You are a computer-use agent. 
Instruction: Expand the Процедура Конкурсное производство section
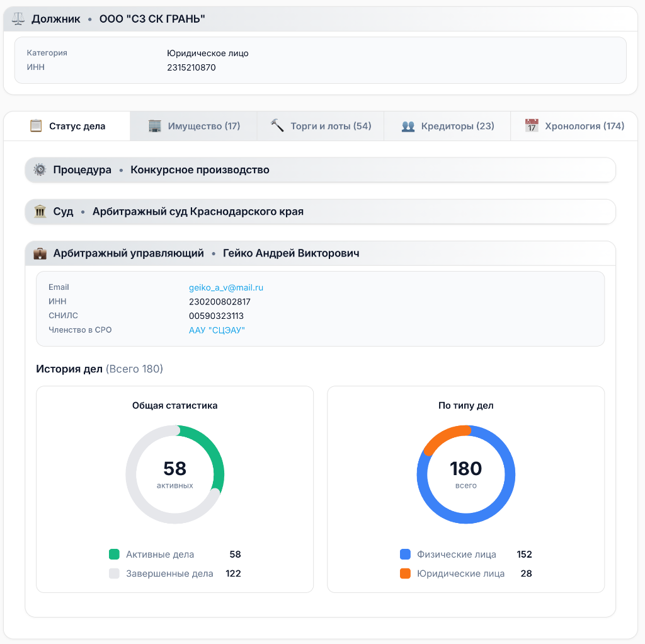320,170
